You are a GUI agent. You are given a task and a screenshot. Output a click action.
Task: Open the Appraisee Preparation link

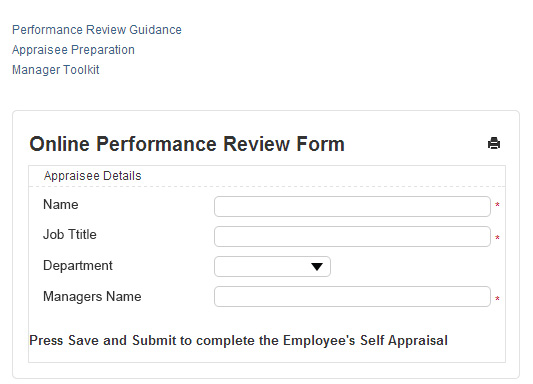point(73,50)
